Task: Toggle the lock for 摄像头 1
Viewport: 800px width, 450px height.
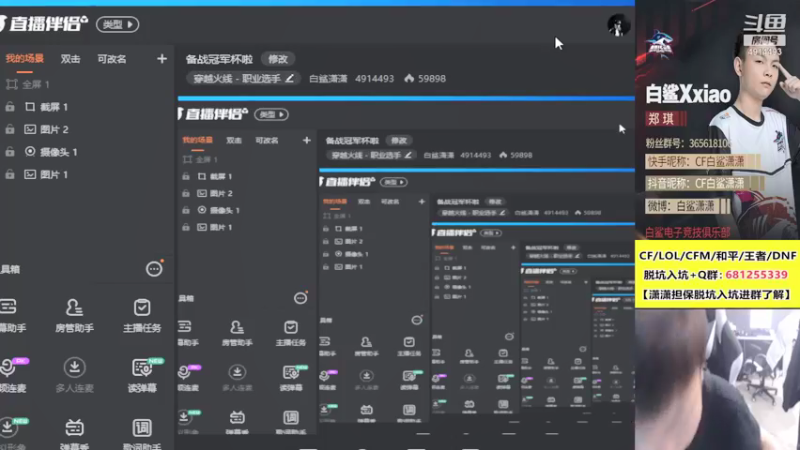Action: (10, 152)
